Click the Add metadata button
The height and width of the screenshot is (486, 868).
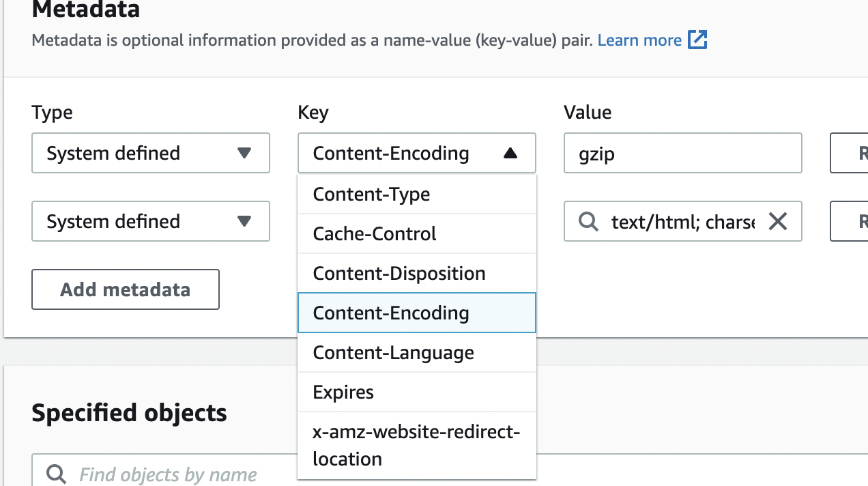tap(126, 289)
